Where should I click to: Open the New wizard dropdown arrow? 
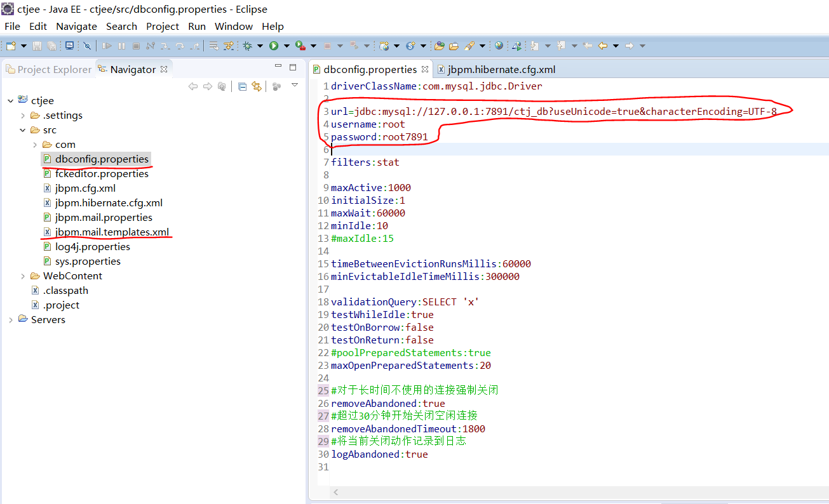[x=24, y=46]
